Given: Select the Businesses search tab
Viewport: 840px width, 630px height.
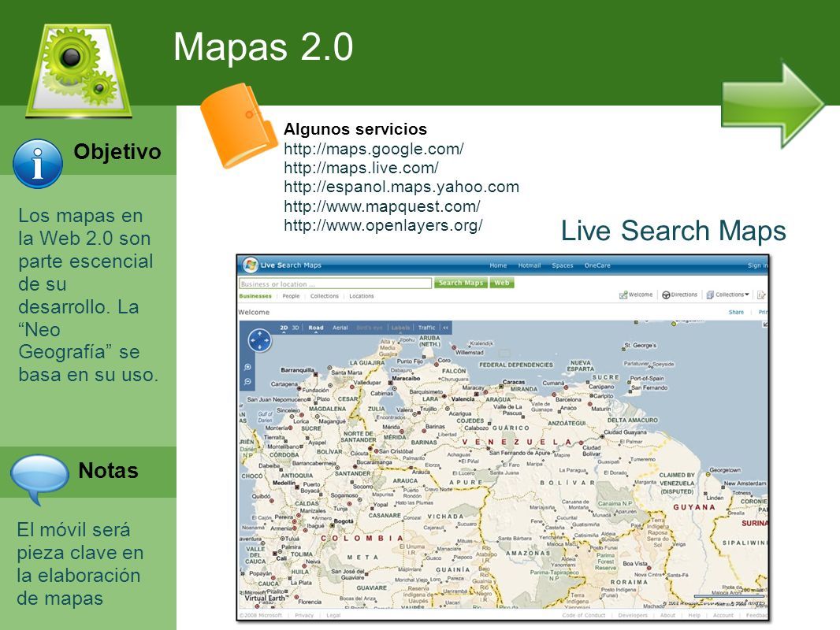Looking at the screenshot, I should (x=255, y=296).
